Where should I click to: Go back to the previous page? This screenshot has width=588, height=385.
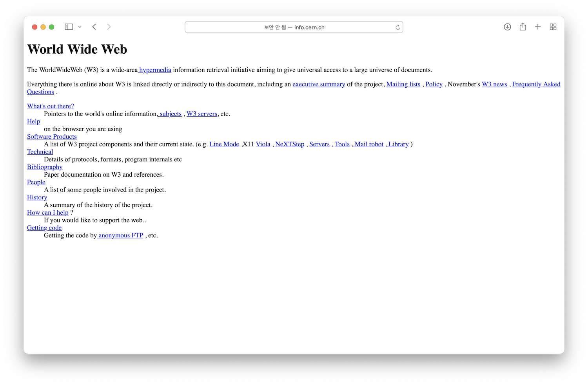click(94, 27)
